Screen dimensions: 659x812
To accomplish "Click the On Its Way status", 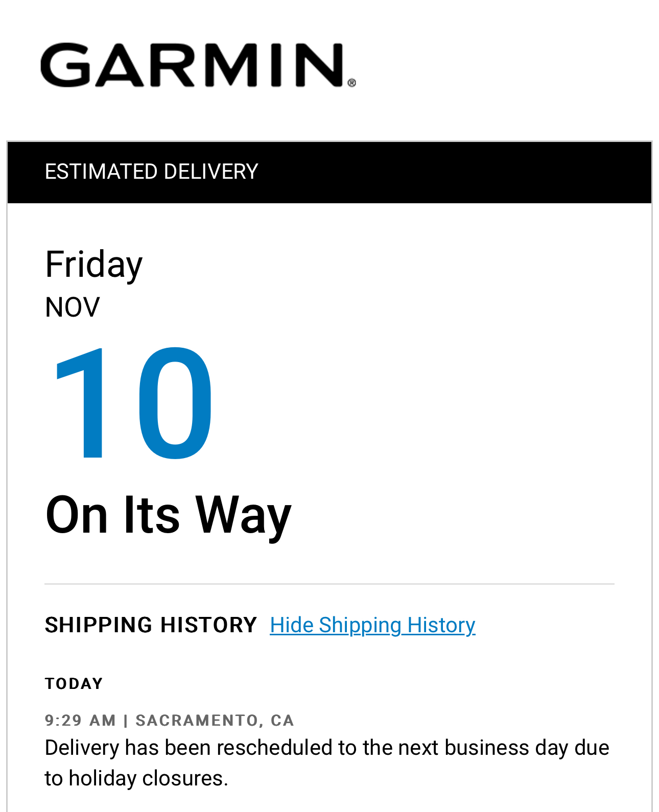I will pos(168,515).
